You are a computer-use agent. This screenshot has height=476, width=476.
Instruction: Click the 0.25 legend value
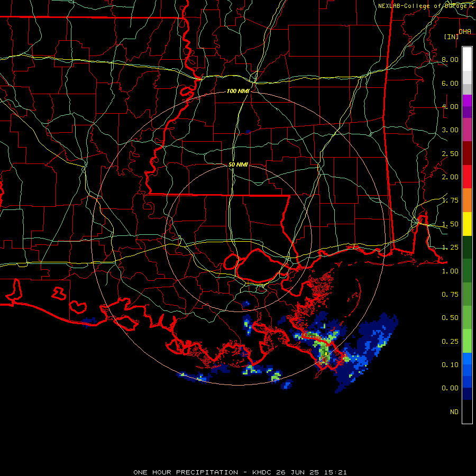[450, 342]
